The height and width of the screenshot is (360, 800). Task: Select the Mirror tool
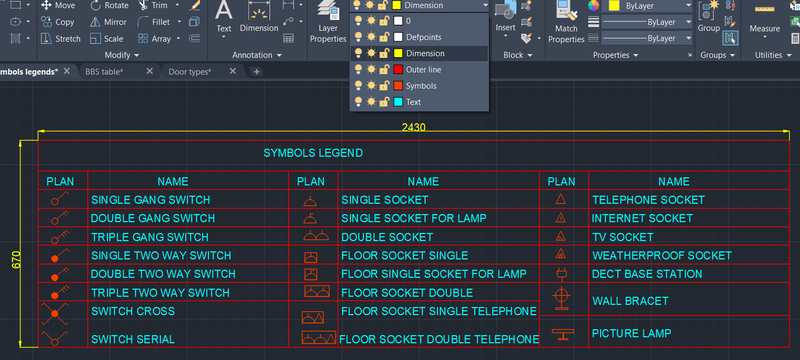tap(108, 22)
